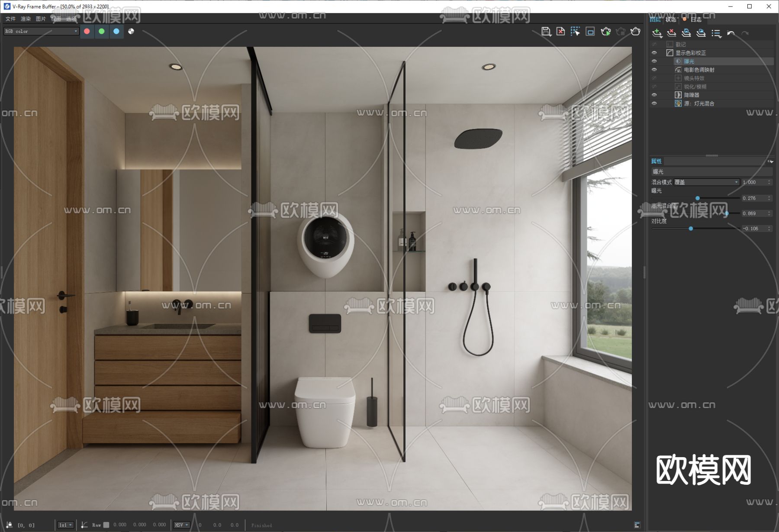779x532 pixels.
Task: Toggle the green channel button
Action: [102, 31]
